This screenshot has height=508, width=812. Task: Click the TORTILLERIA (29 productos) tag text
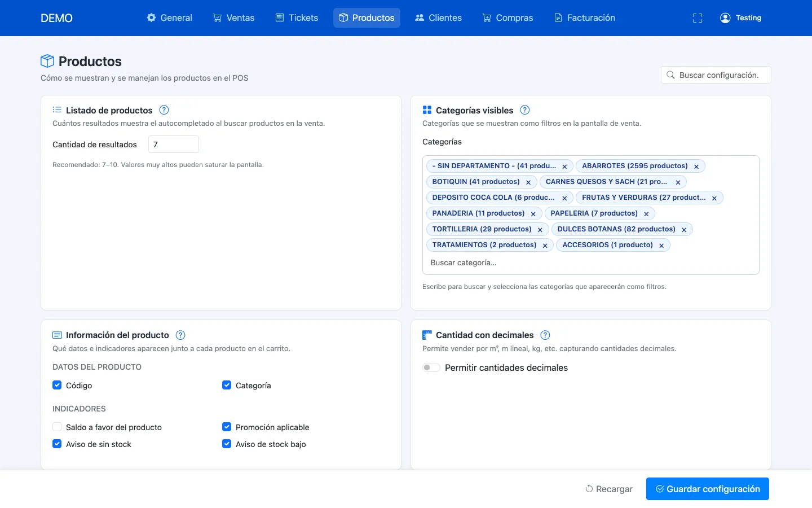pos(482,229)
